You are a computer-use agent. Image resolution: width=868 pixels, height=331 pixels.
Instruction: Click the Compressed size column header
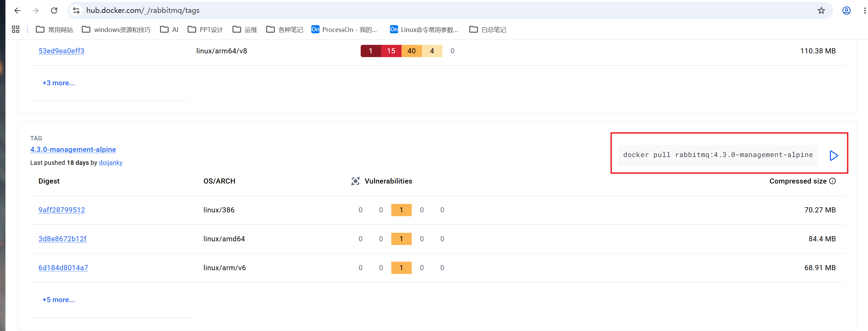tap(798, 181)
